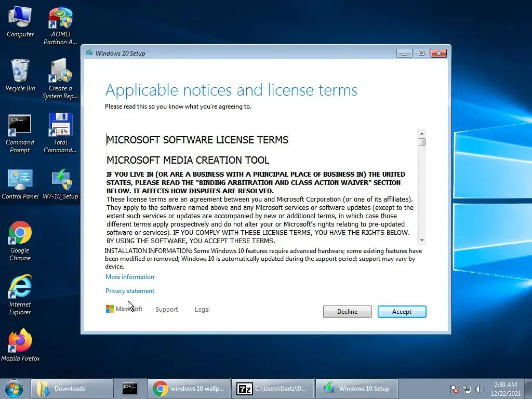This screenshot has height=399, width=532.
Task: Open volume speaker tray icon
Action: (480, 389)
